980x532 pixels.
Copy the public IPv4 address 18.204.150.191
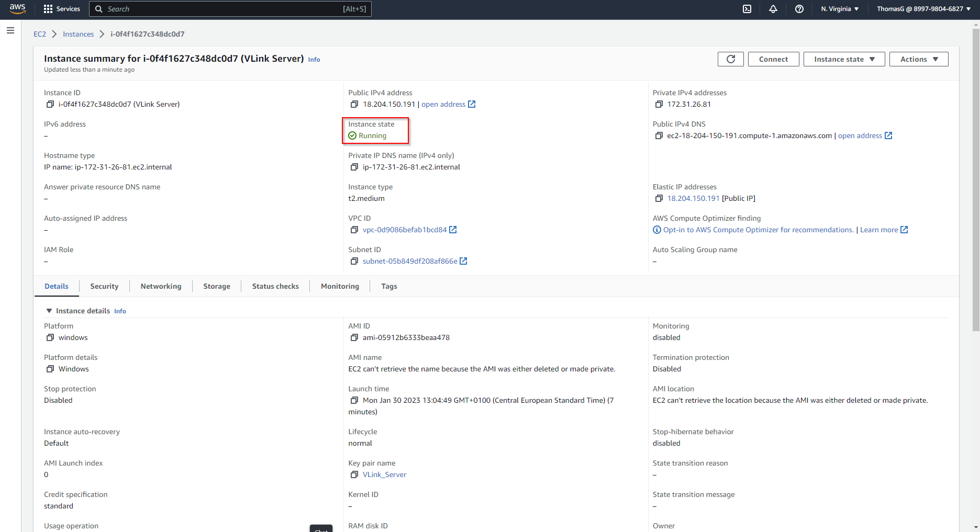[x=354, y=104]
